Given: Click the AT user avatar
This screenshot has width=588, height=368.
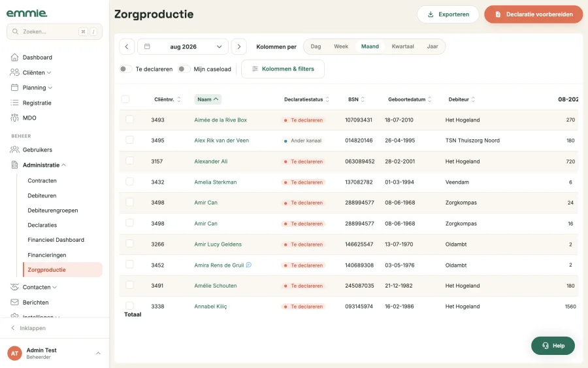Looking at the screenshot, I should click(x=14, y=353).
